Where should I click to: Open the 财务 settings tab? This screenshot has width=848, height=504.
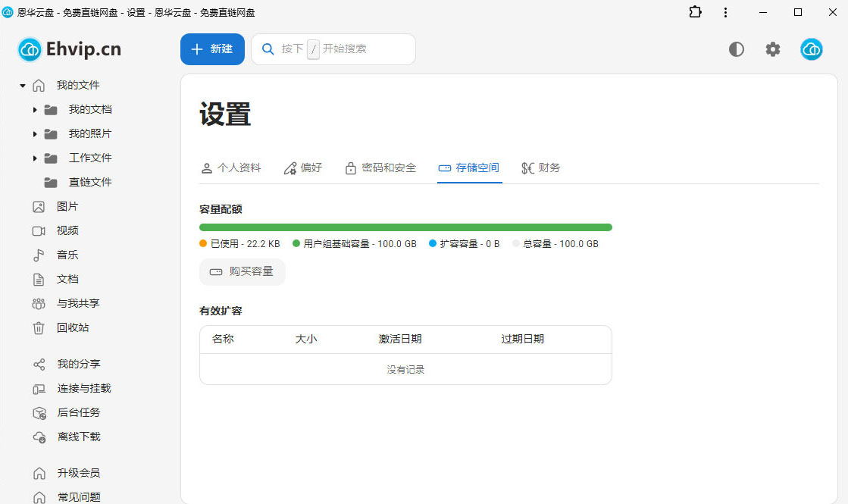click(541, 167)
